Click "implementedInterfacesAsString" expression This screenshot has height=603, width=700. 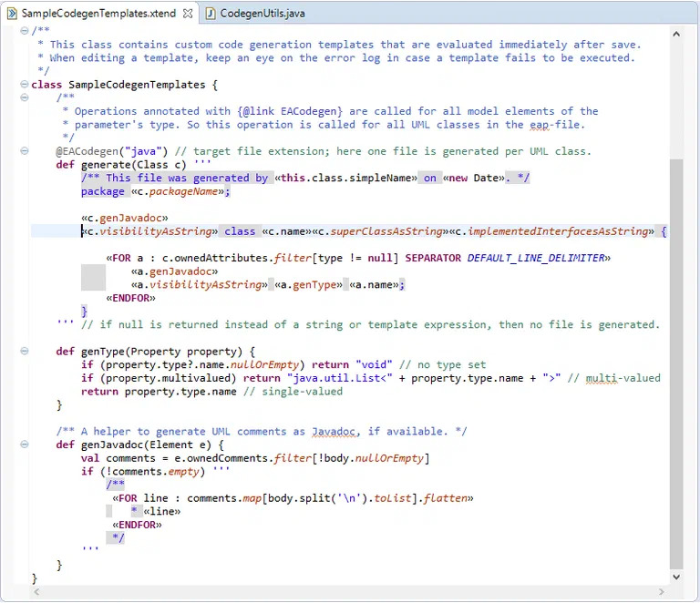pyautogui.click(x=558, y=231)
